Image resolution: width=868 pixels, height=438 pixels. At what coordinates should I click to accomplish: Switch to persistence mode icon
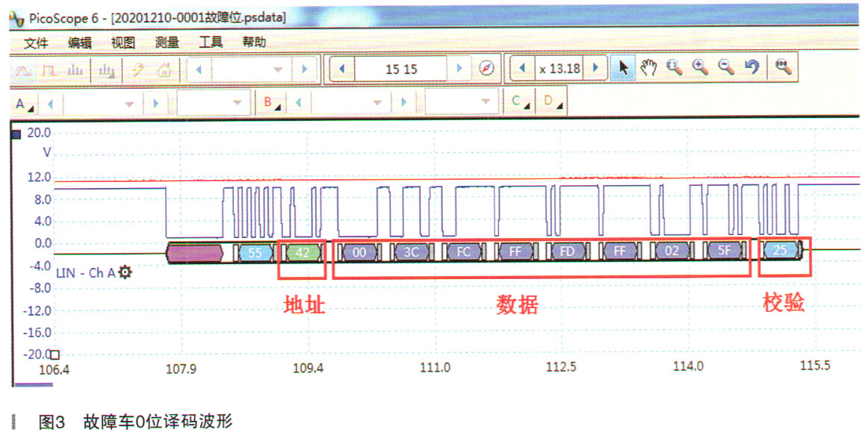click(x=49, y=70)
